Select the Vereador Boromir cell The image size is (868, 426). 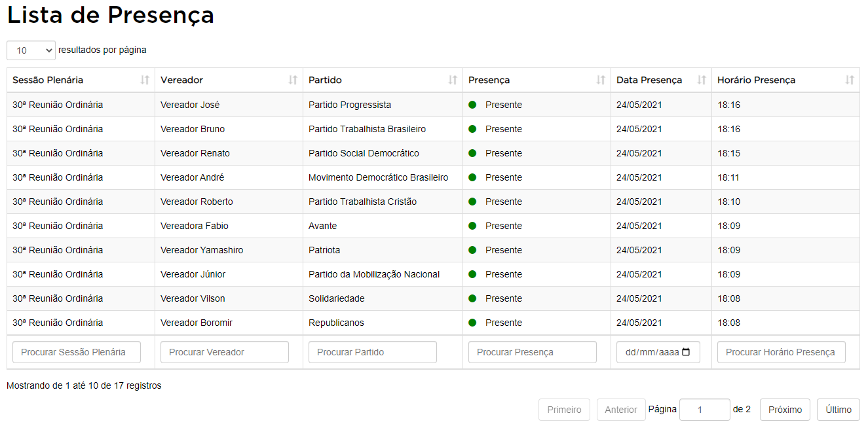229,323
